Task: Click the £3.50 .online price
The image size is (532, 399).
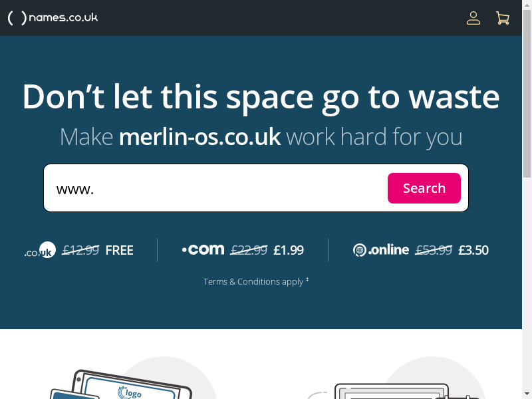Action: point(473,251)
